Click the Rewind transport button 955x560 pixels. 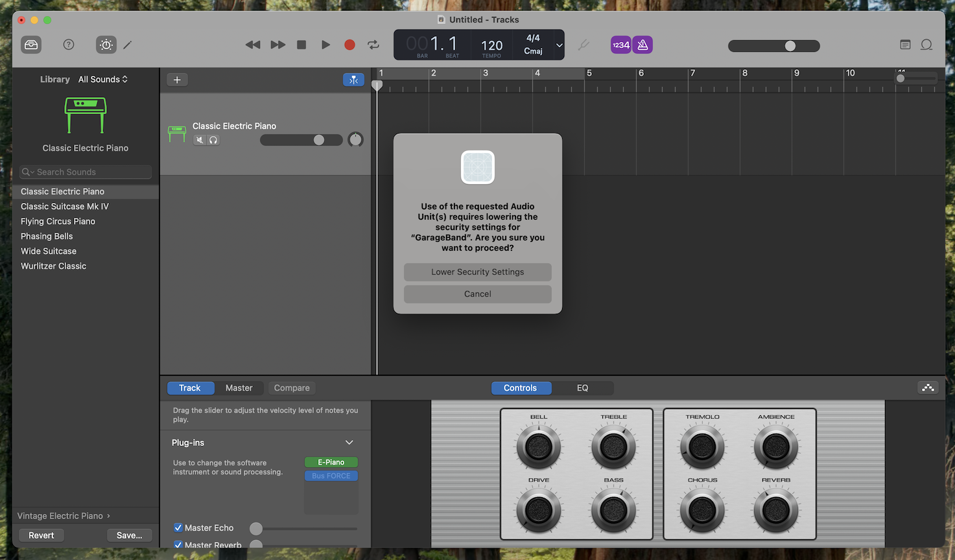click(x=253, y=45)
